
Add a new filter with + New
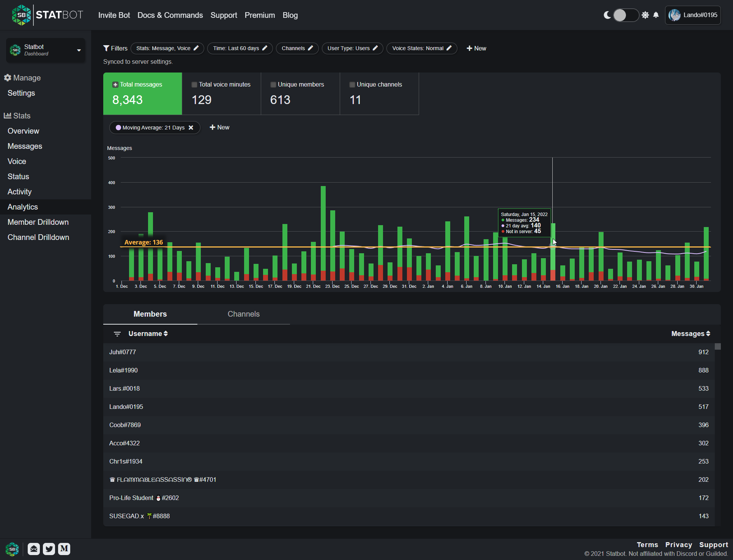click(476, 48)
